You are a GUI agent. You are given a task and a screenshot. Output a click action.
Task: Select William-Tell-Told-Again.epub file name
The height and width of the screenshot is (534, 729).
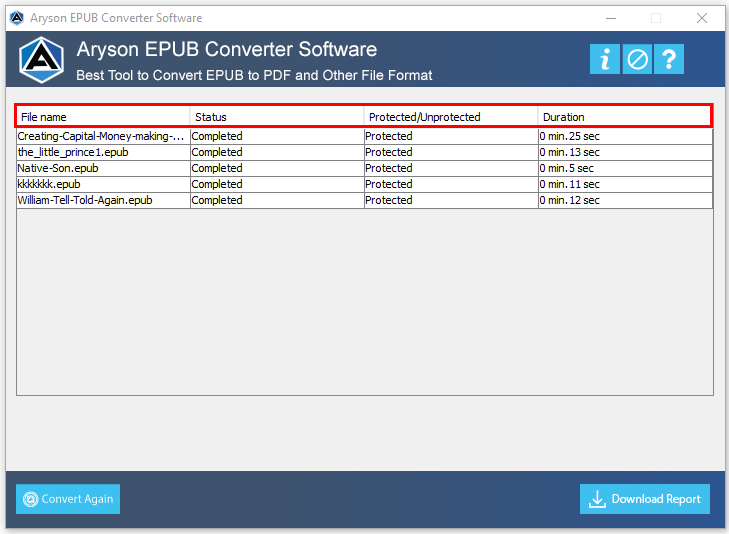tap(85, 200)
